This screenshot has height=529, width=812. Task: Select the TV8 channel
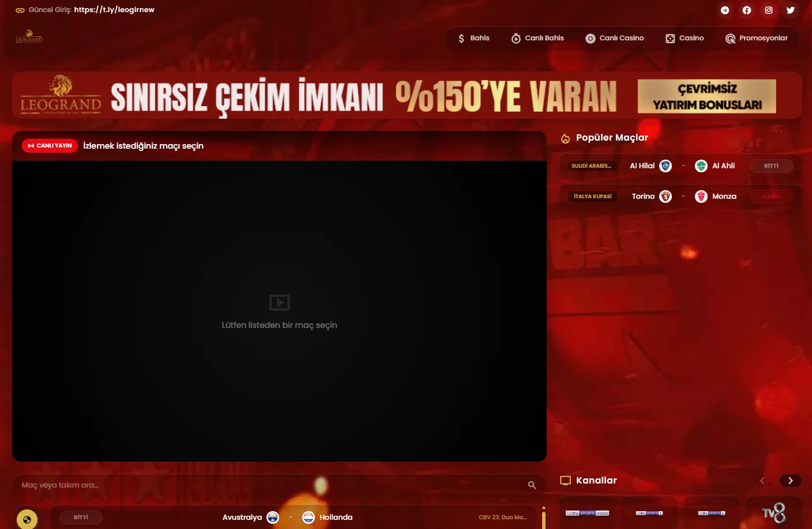[774, 513]
